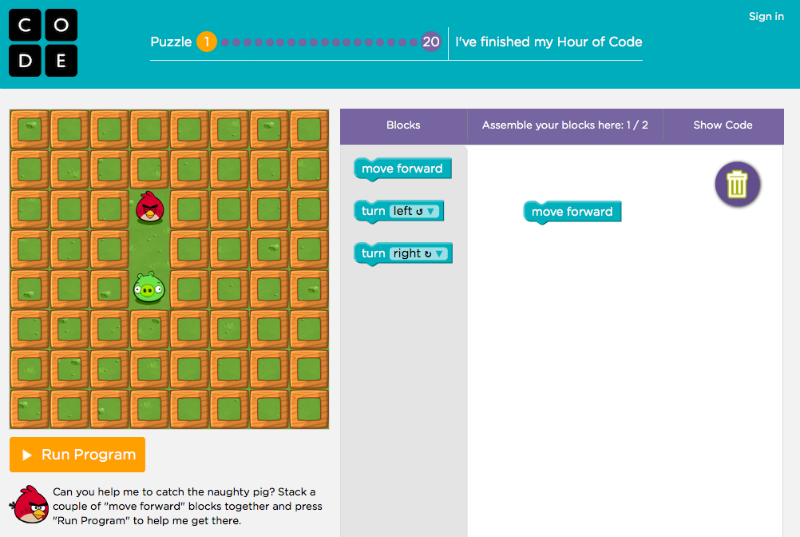Run the program with the orange button

(77, 454)
